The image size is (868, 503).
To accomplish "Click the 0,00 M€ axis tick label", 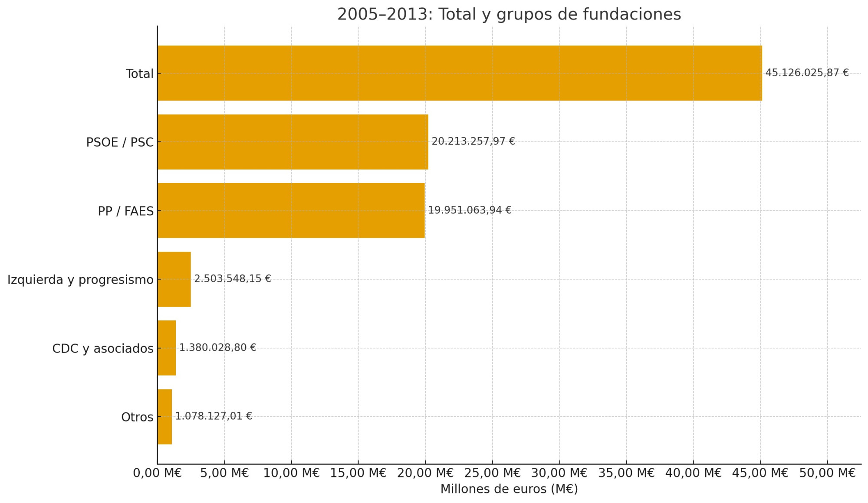I will pos(157,473).
